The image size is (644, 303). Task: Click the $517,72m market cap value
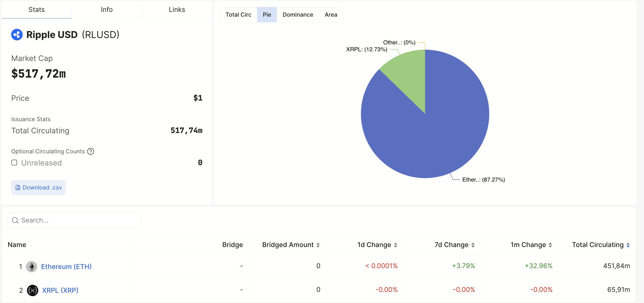(39, 73)
